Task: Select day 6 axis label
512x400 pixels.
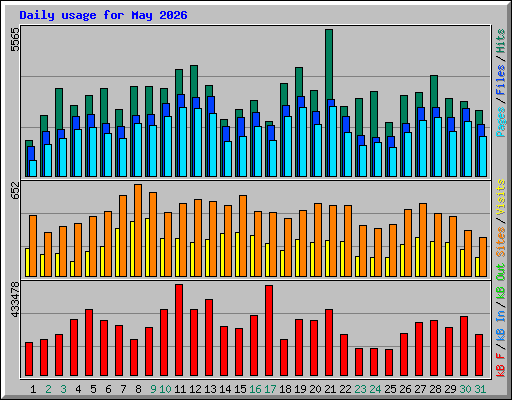Action: (x=108, y=389)
